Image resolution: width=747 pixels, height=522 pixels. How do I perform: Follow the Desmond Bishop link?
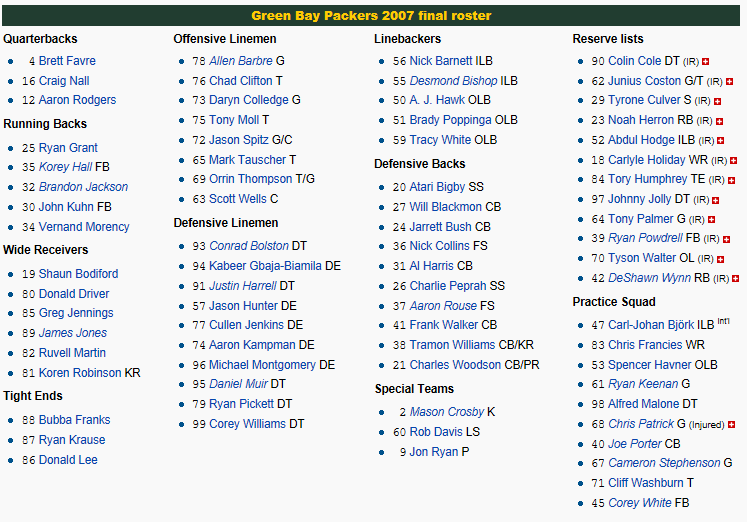[x=454, y=81]
